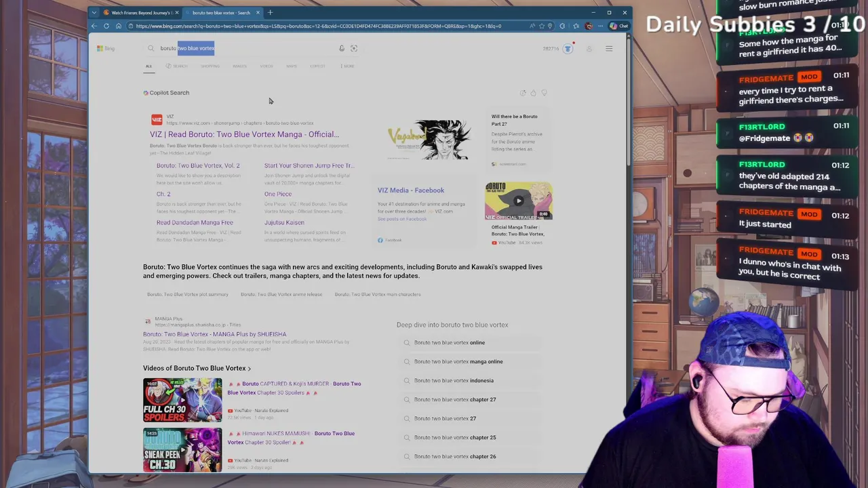Select the ALL results tab

click(x=149, y=66)
